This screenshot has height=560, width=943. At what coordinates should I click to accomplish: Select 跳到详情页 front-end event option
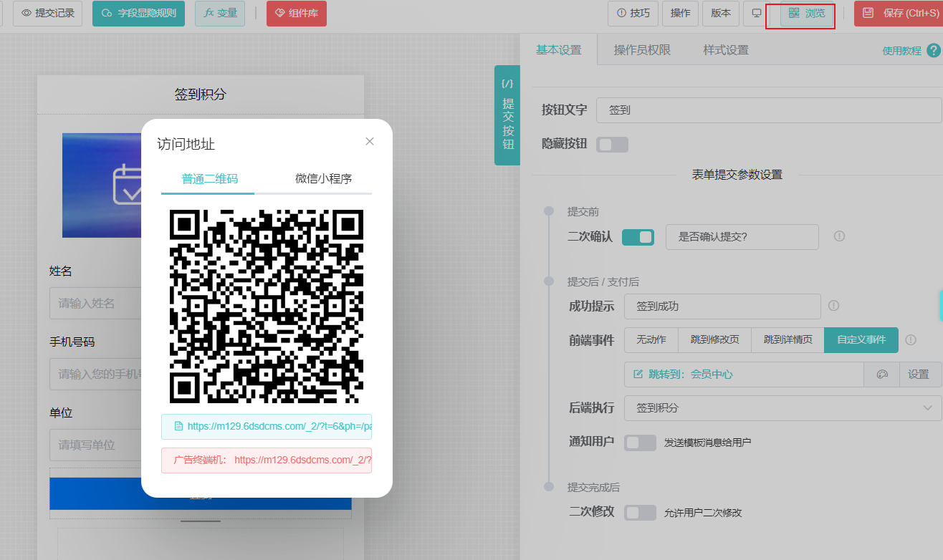point(788,339)
